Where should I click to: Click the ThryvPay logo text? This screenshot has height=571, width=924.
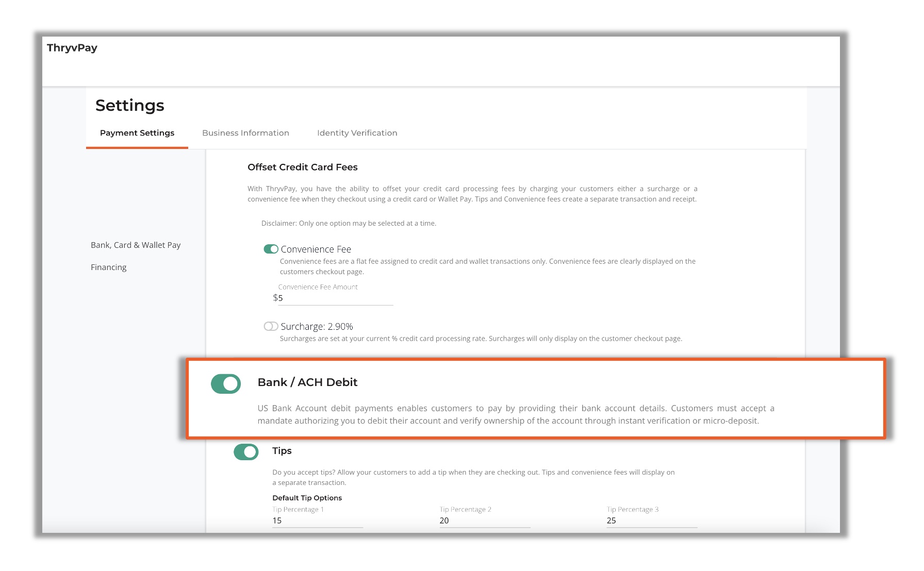72,48
